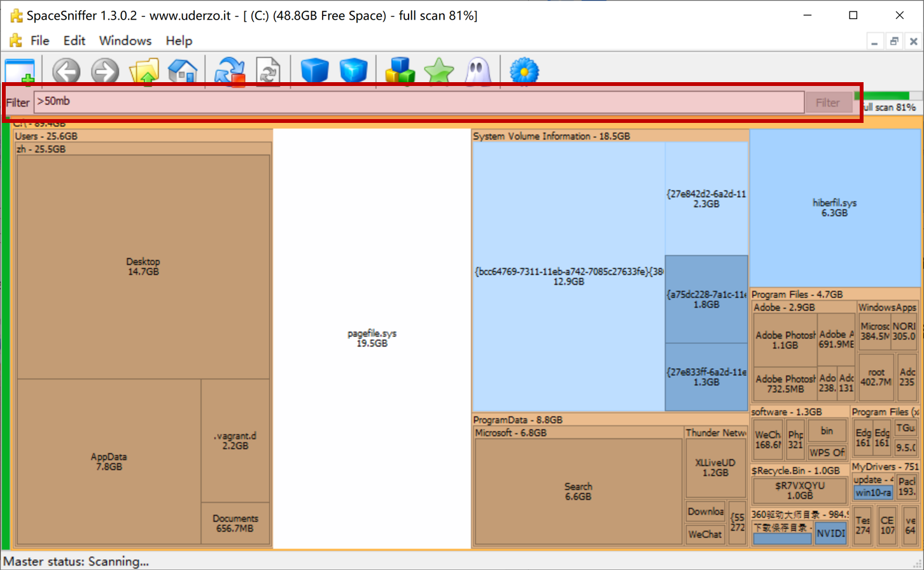Select the Desktop 14.7GB block
This screenshot has height=570, width=924.
click(x=143, y=266)
